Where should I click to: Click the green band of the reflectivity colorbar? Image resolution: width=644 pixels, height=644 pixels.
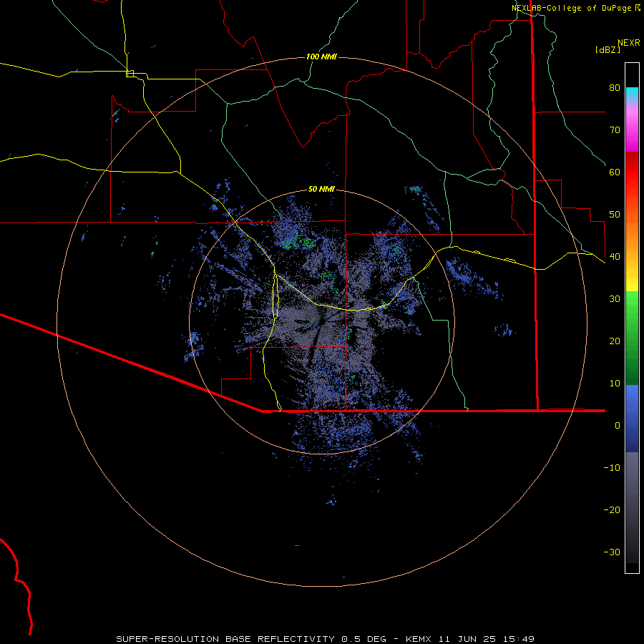pos(632,338)
